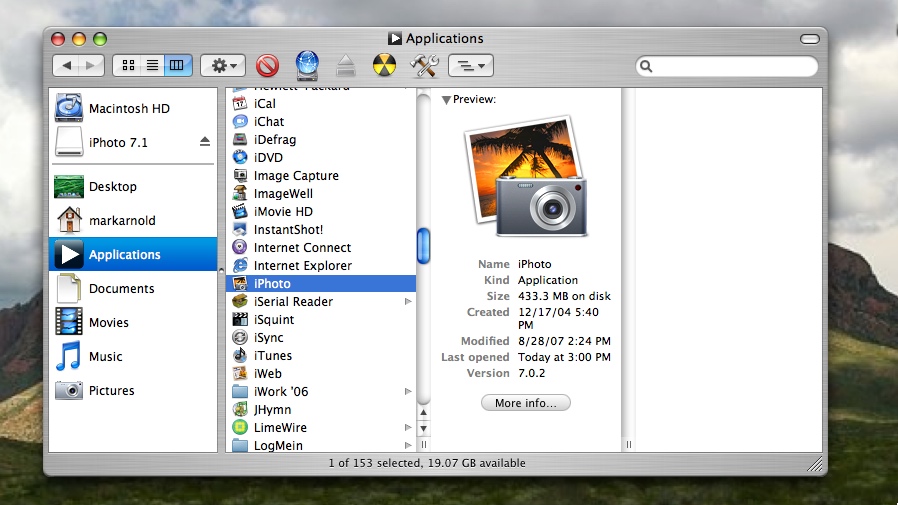Click the Eject toolbar icon
898x505 pixels.
(346, 65)
